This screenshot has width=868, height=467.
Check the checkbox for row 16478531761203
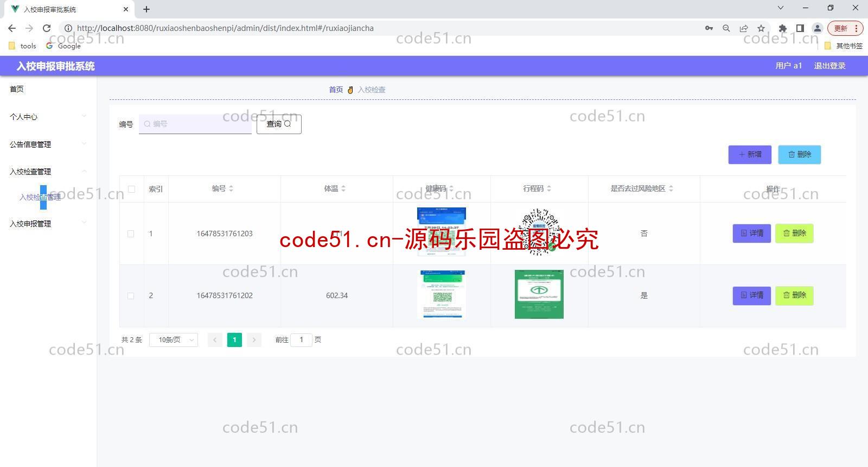[x=131, y=233]
